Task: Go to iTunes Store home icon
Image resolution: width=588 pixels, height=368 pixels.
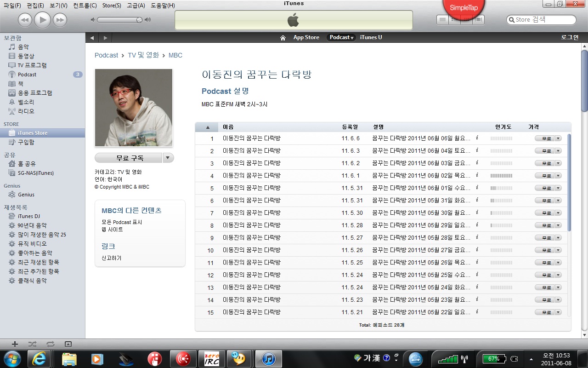Action: (x=283, y=38)
